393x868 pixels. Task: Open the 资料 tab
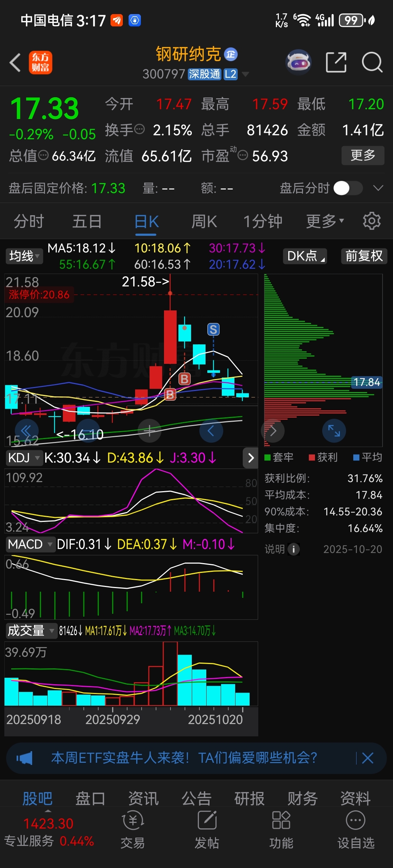click(x=356, y=799)
